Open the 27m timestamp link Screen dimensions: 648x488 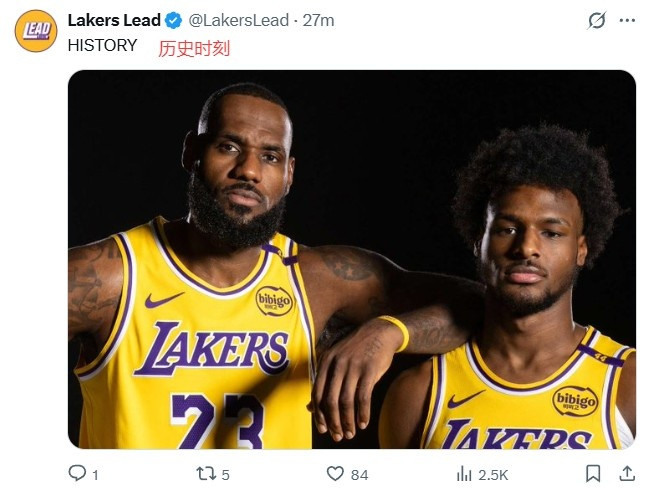(319, 20)
